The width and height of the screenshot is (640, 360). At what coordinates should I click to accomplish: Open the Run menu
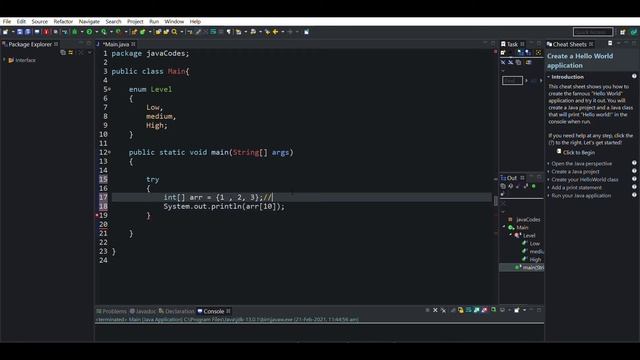point(154,22)
